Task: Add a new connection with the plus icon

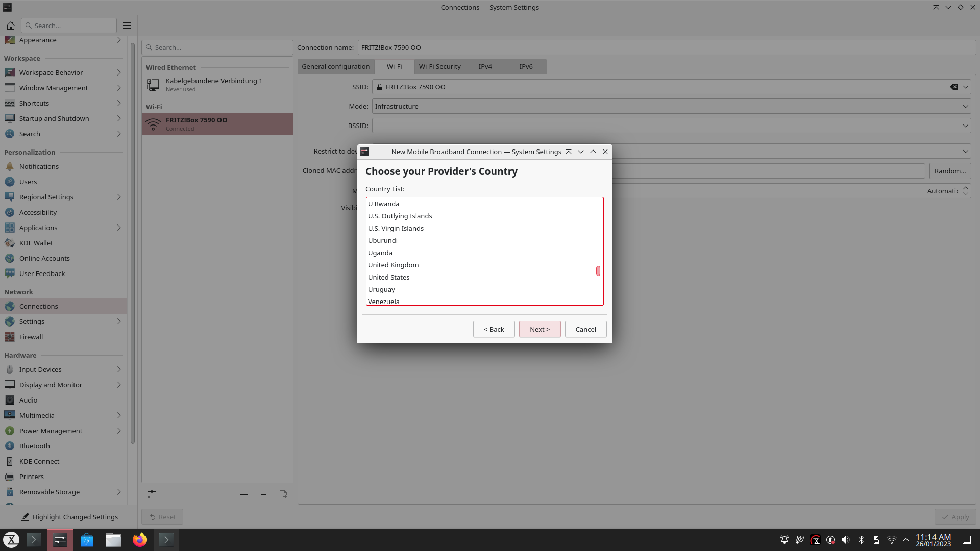Action: [244, 494]
